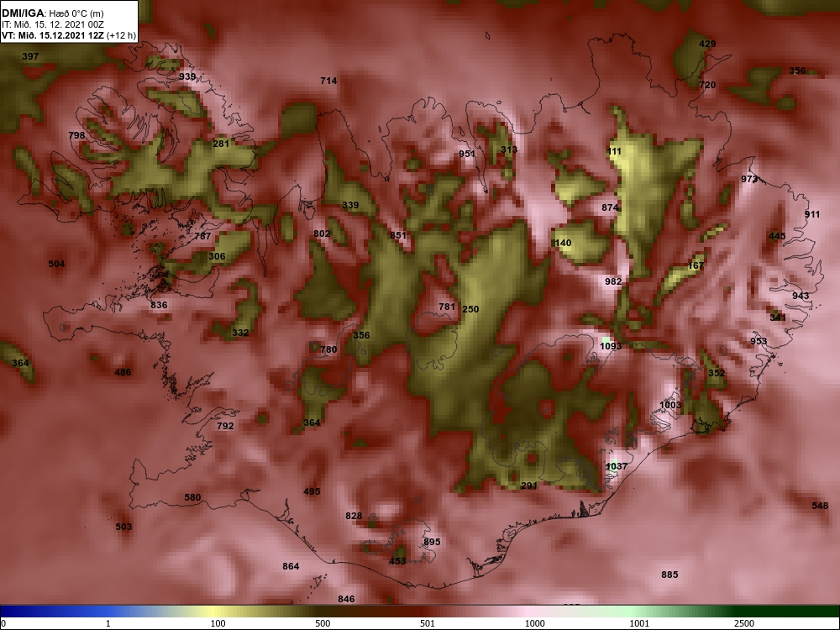Click the 874 label
Viewport: 840px width, 630px height.
[x=610, y=207]
